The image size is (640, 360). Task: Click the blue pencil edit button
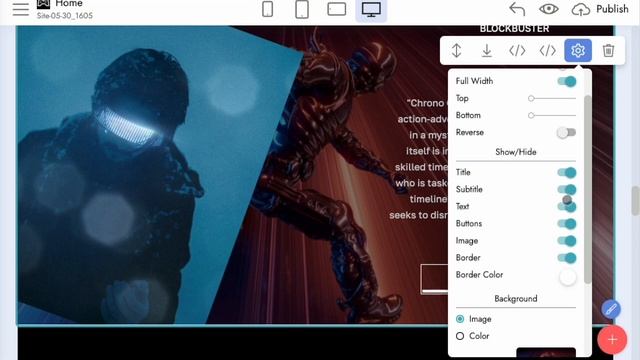pos(611,309)
